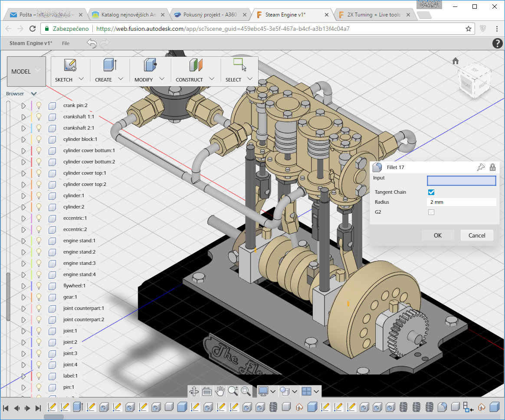Switch to Katalog nejnovějších tab
Screen dimensions: 505x420
128,14
